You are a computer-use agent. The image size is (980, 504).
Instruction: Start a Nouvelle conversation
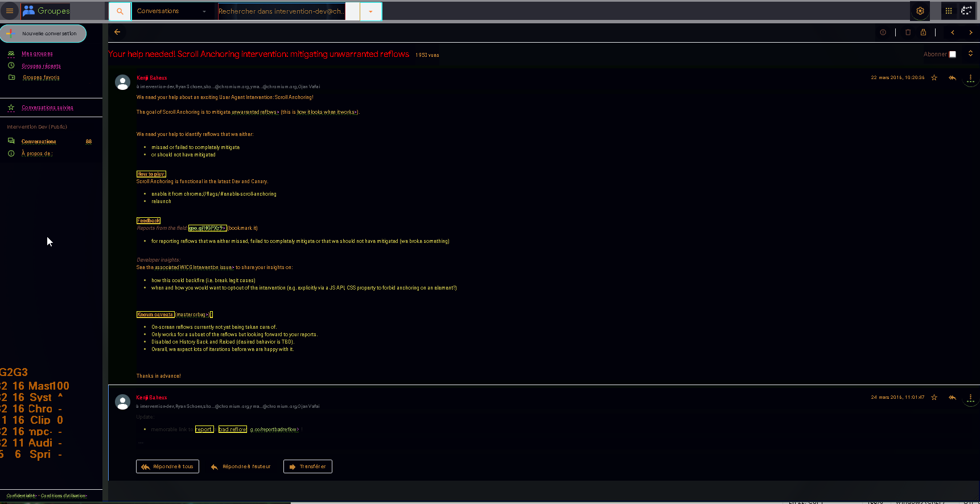click(43, 34)
